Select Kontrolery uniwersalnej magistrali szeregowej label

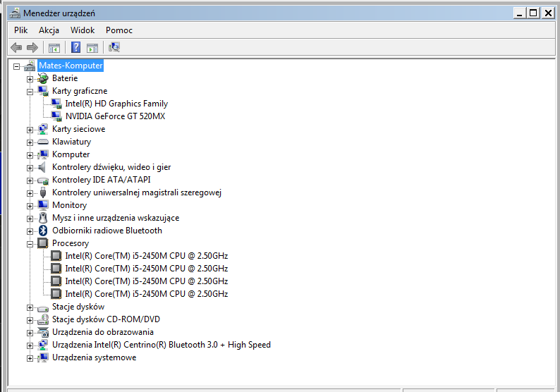click(x=137, y=192)
